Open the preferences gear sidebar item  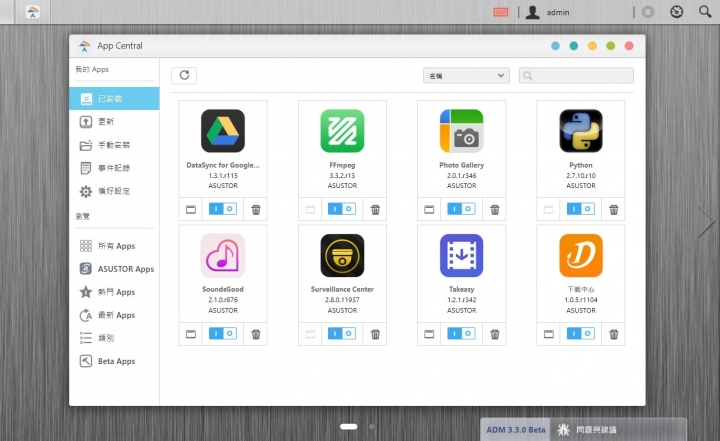point(114,191)
